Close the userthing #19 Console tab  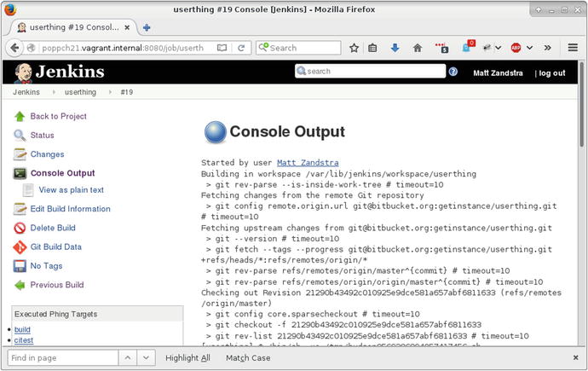[x=127, y=27]
